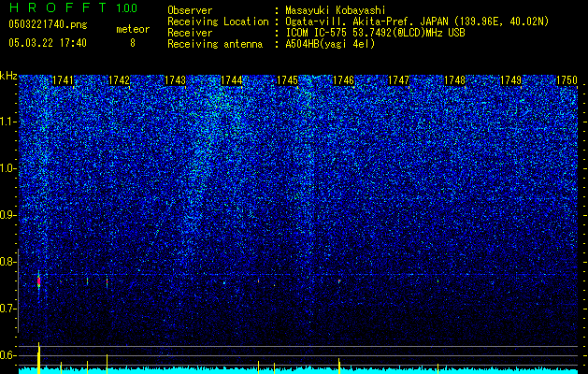Click the 1744 time marker
The image size is (588, 374).
click(232, 80)
